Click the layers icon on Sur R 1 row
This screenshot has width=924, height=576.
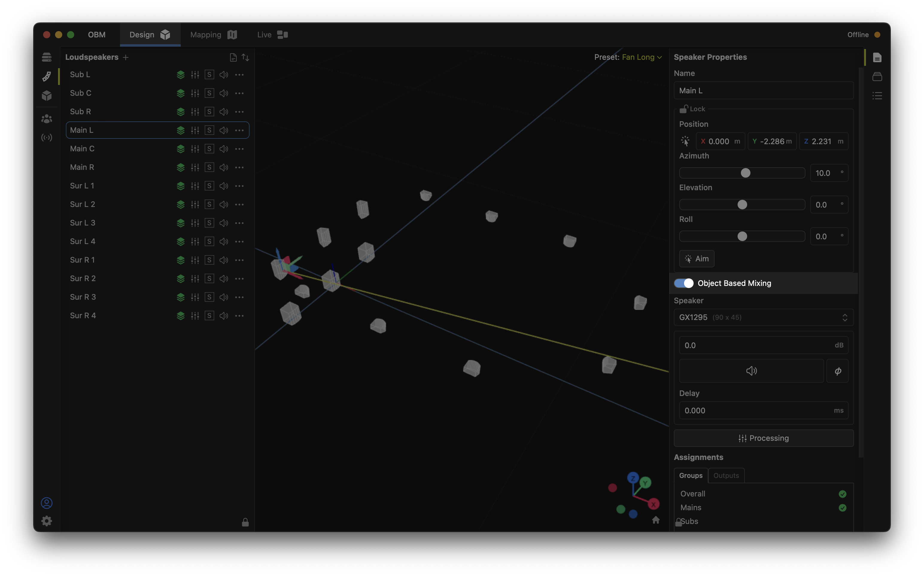pos(181,260)
